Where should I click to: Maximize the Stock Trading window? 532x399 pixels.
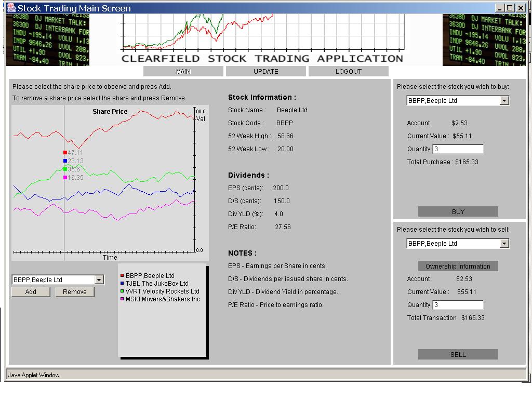tap(509, 8)
